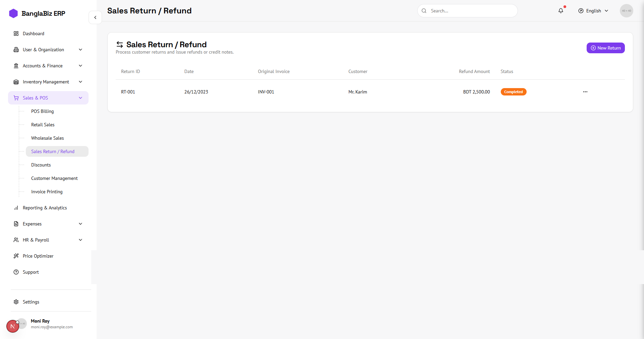Click the Dashboard grid icon
Viewport: 644px width, 339px height.
(16, 33)
